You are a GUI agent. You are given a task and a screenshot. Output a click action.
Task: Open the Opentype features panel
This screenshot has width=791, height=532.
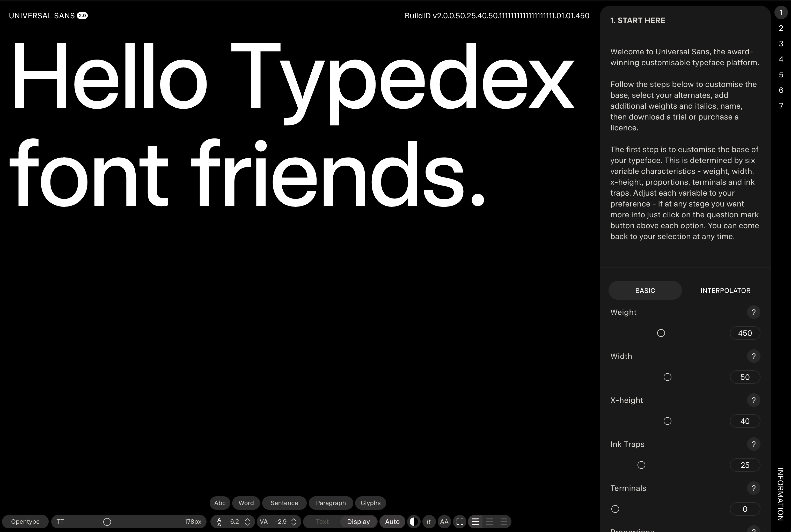tap(25, 521)
